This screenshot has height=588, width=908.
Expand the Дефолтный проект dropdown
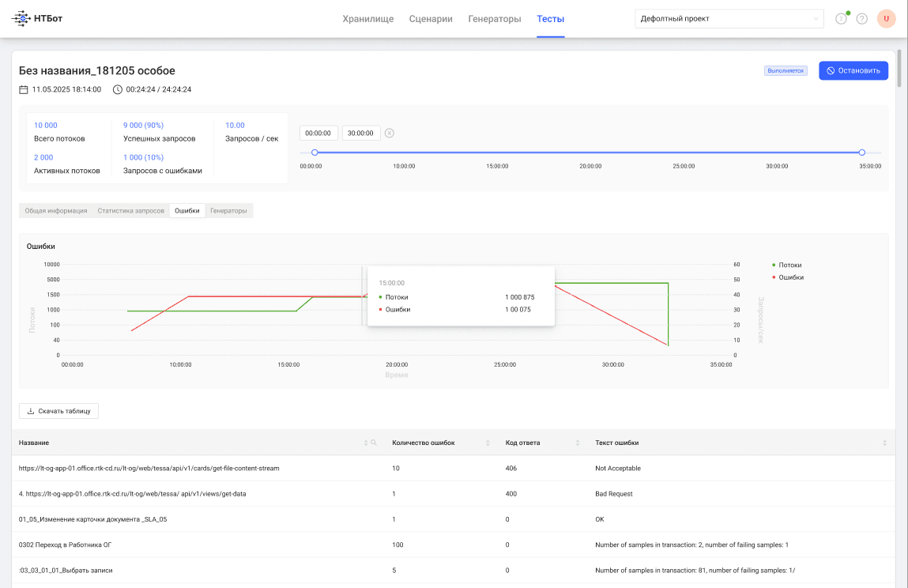(729, 18)
